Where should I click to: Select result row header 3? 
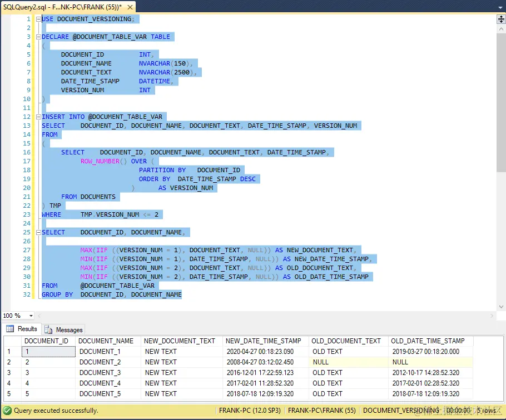pyautogui.click(x=13, y=373)
